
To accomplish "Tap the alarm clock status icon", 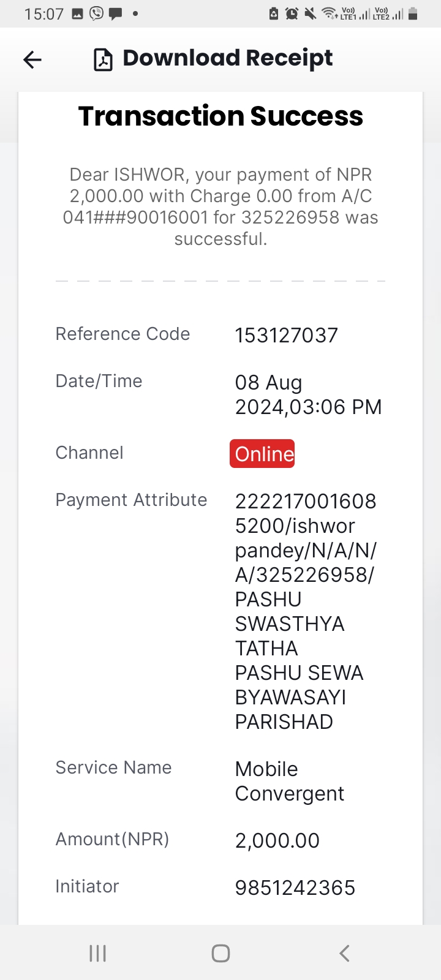I will coord(292,13).
